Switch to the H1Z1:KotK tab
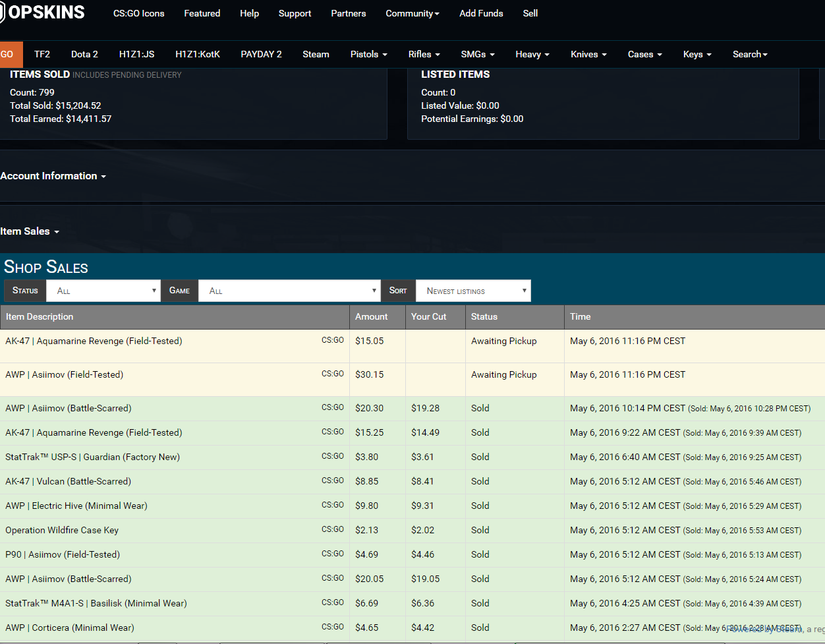The width and height of the screenshot is (825, 644). (x=198, y=54)
